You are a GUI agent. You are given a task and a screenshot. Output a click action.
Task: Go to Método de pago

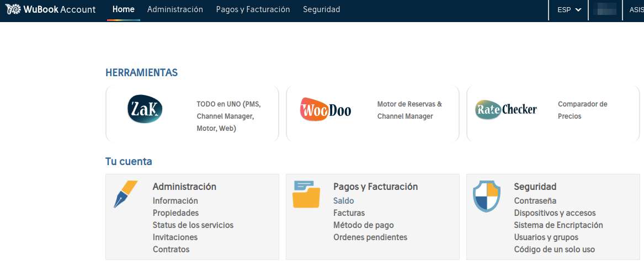[364, 225]
